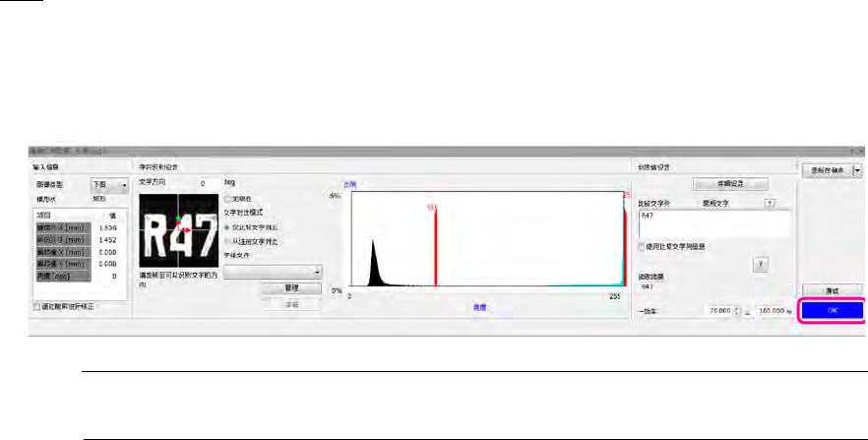Screen dimensions: 868x440
Task: Select the offset Y [mm] row
Action: pyautogui.click(x=78, y=264)
